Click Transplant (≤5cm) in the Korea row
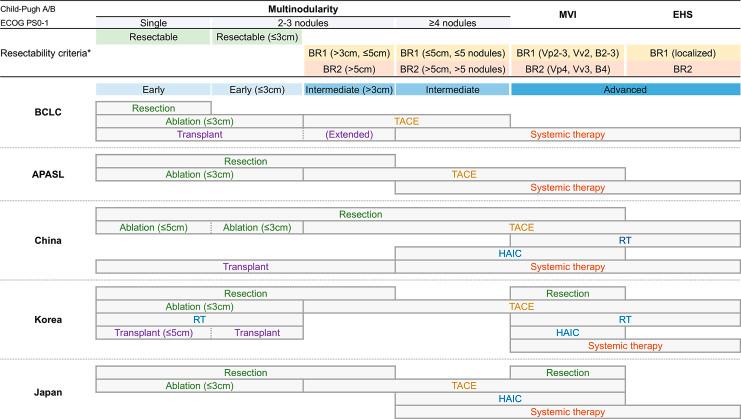The image size is (741, 419). (x=153, y=332)
